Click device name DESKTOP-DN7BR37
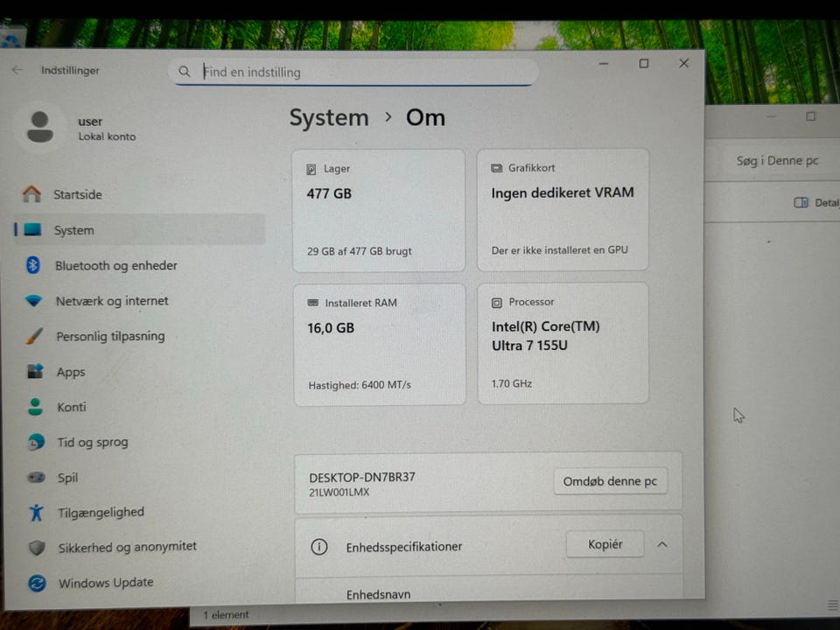This screenshot has width=840, height=630. coord(362,478)
